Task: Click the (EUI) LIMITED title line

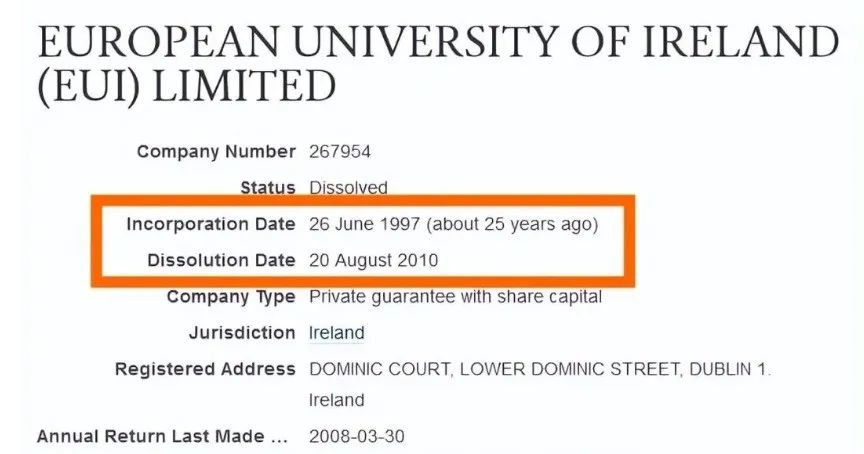Action: 186,87
